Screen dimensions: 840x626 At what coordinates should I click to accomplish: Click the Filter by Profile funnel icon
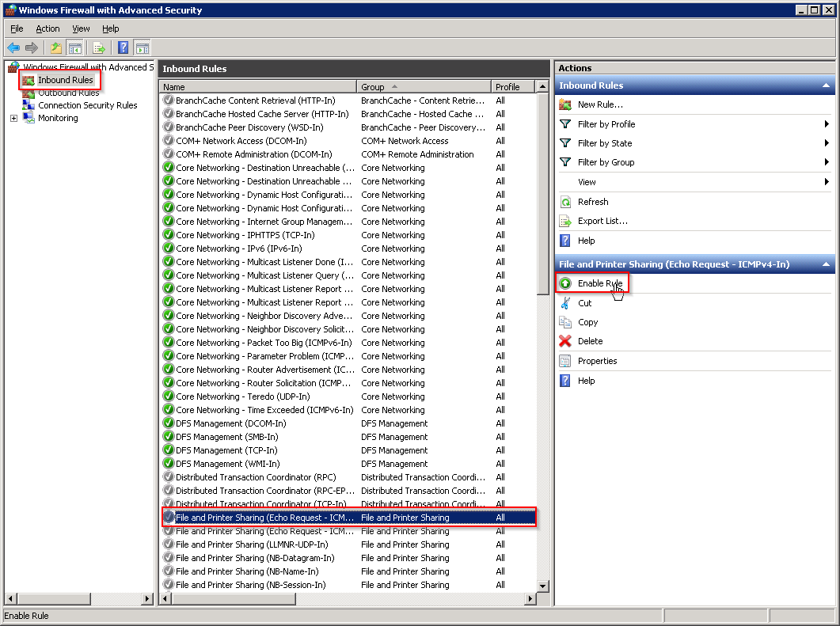point(565,124)
